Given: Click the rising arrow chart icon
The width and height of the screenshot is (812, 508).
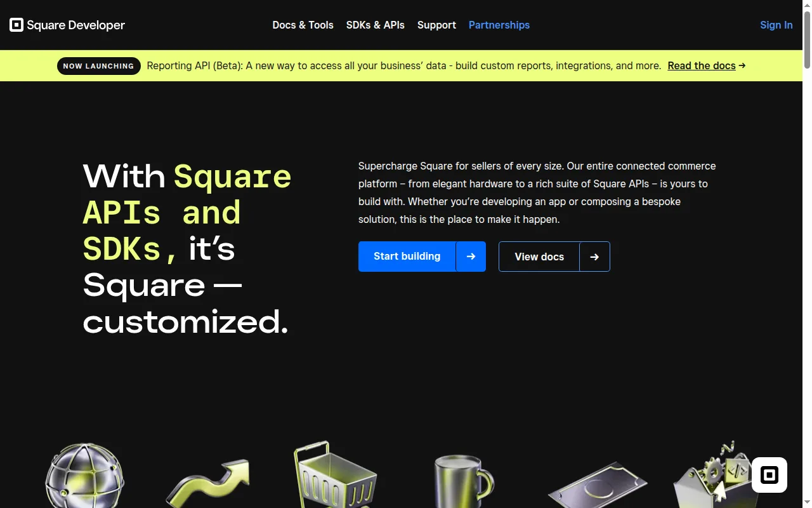Looking at the screenshot, I should (208, 484).
